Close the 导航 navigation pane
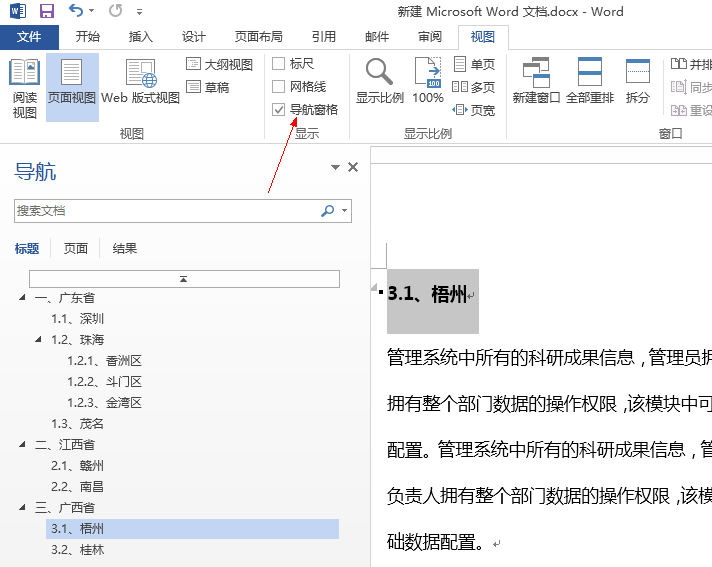Image resolution: width=712 pixels, height=567 pixels. point(353,167)
